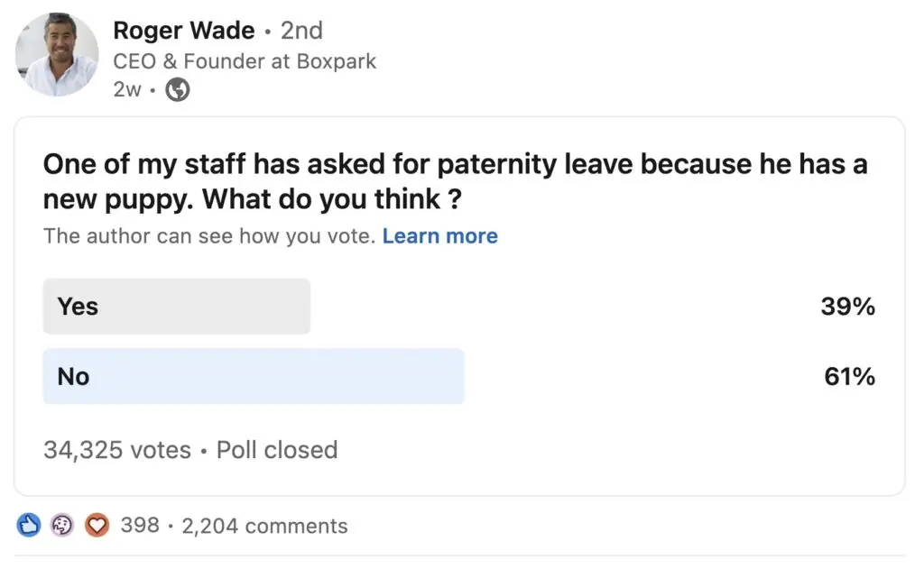View the 398 reactions count

point(140,525)
